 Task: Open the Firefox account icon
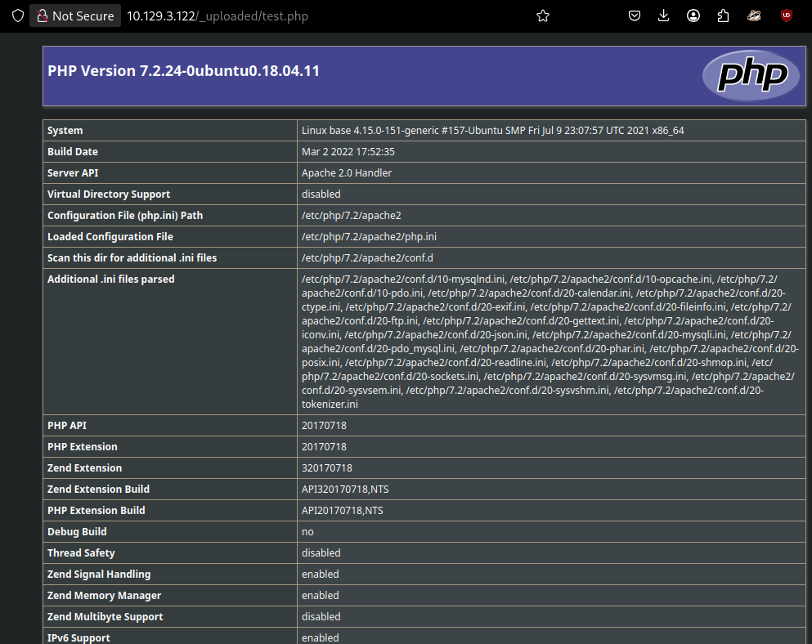coord(693,16)
